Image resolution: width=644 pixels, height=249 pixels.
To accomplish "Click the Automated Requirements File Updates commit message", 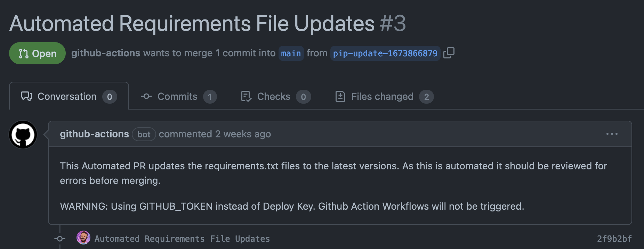I will coord(182,239).
